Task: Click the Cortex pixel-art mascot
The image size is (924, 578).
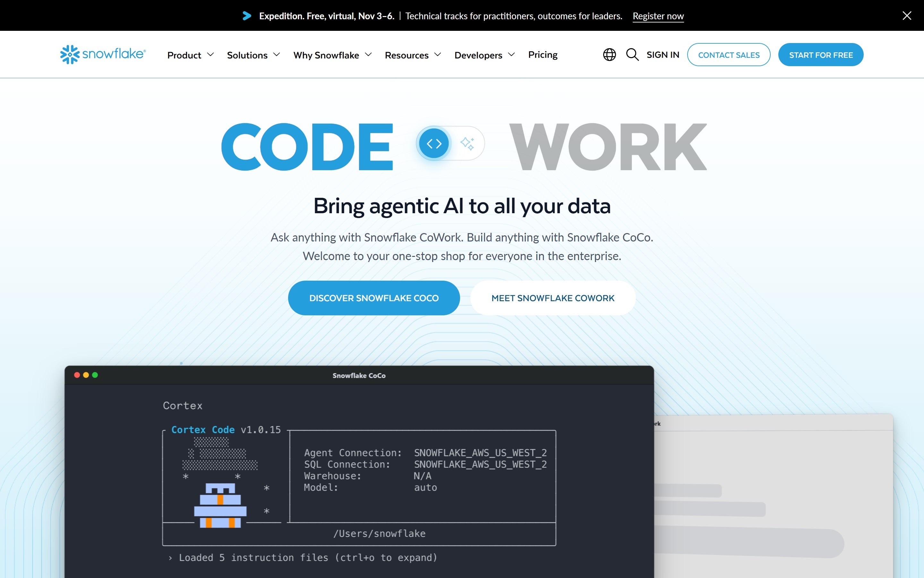Action: click(x=220, y=505)
